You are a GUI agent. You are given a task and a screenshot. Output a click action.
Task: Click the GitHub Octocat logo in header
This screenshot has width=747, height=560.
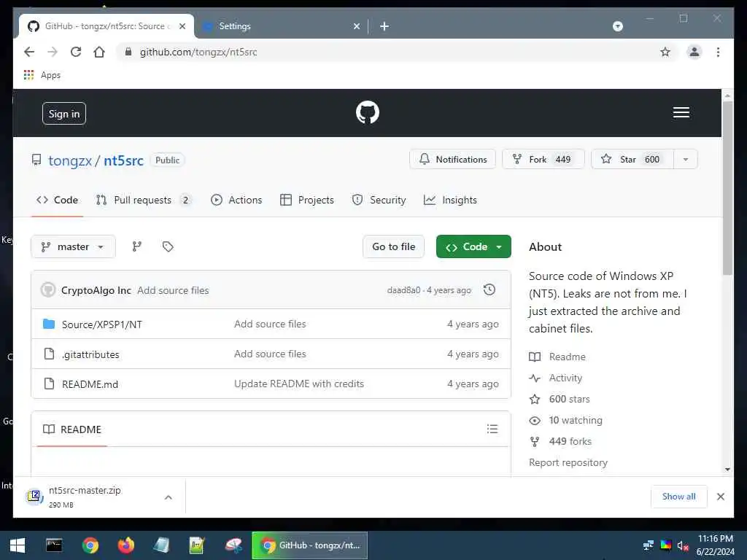coord(368,113)
